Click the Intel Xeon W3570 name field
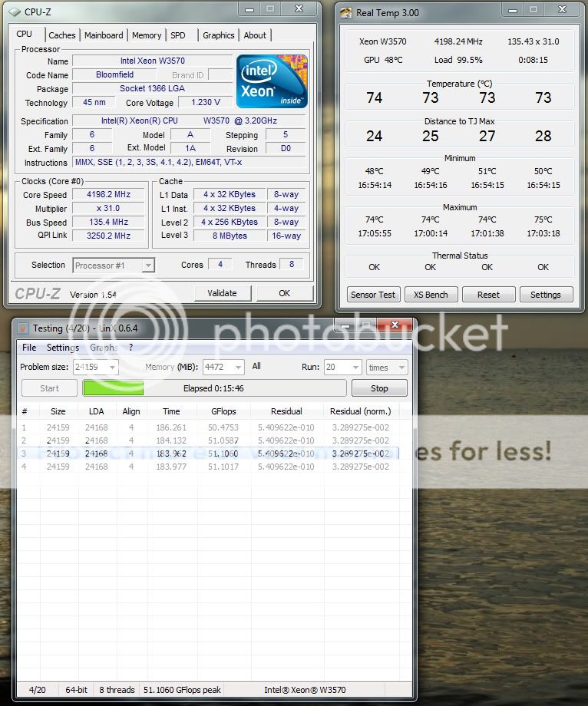 [152, 61]
